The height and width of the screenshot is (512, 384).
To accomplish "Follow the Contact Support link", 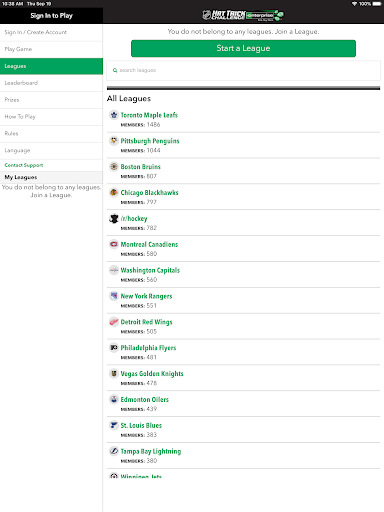I will pos(24,165).
